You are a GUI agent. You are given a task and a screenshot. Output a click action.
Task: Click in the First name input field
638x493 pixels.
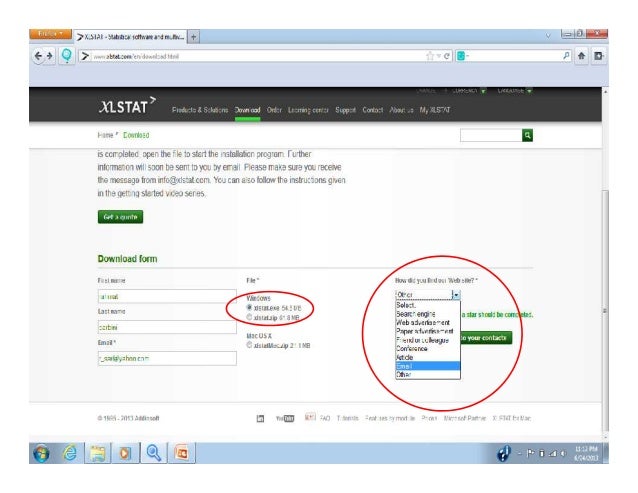coord(167,296)
